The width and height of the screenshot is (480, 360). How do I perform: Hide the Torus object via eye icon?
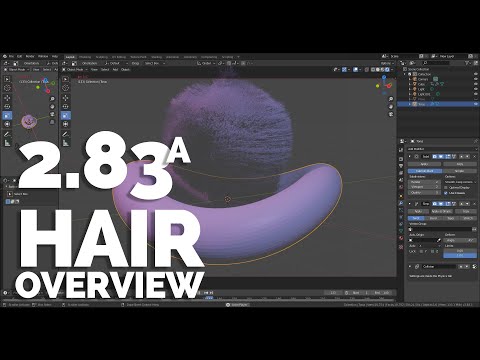(476, 104)
